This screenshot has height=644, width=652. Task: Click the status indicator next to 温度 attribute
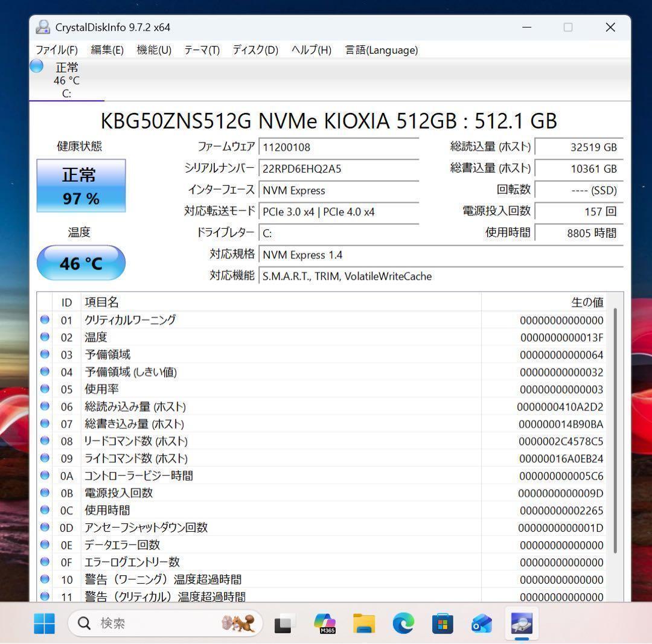(45, 337)
